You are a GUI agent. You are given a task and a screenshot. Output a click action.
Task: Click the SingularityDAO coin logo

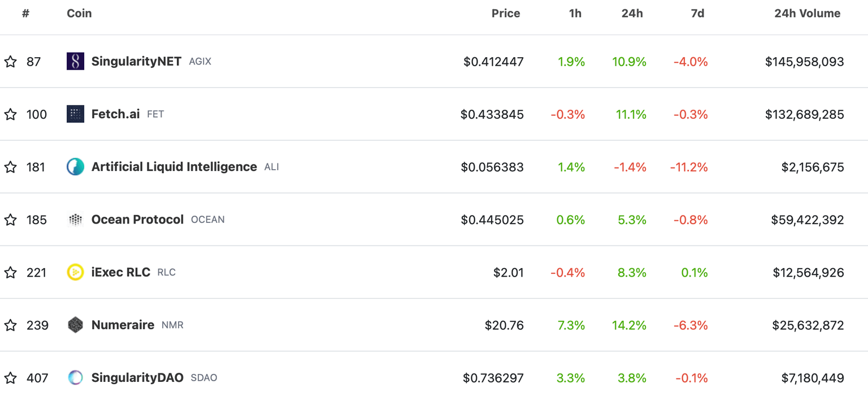click(75, 377)
